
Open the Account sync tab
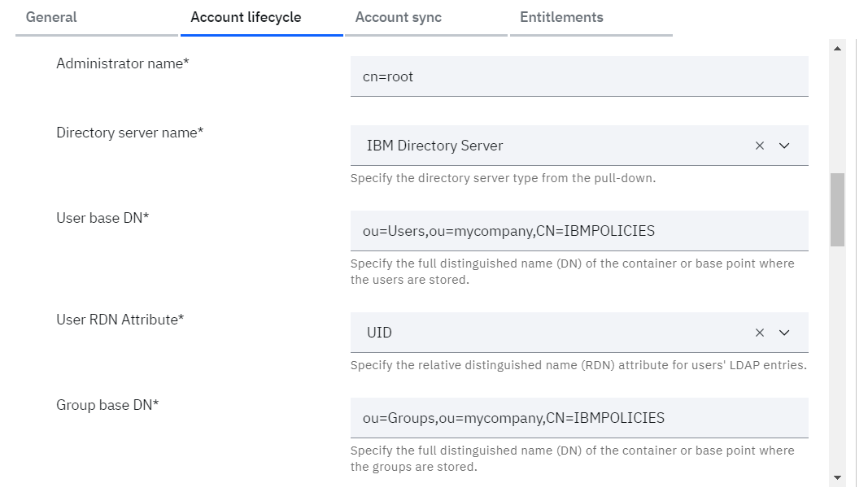399,17
